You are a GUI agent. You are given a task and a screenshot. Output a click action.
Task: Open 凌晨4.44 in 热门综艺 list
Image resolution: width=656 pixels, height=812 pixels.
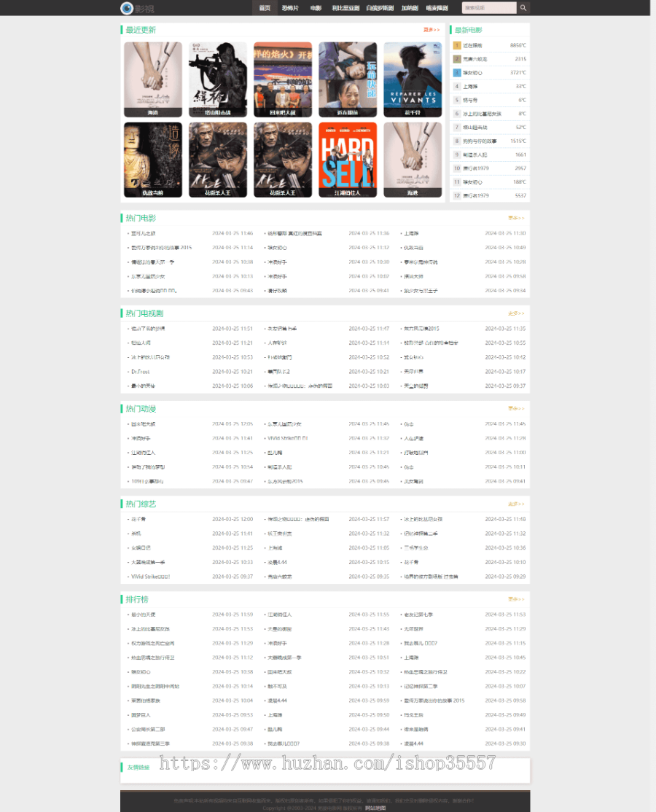point(277,563)
